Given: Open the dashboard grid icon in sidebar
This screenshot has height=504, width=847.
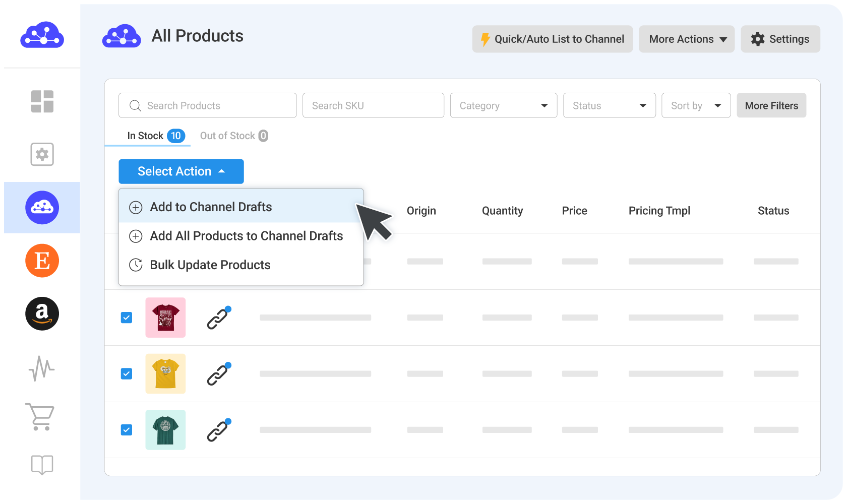Looking at the screenshot, I should [42, 101].
